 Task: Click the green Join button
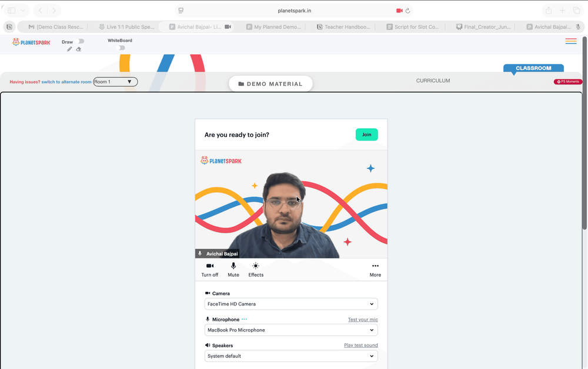[x=366, y=135]
